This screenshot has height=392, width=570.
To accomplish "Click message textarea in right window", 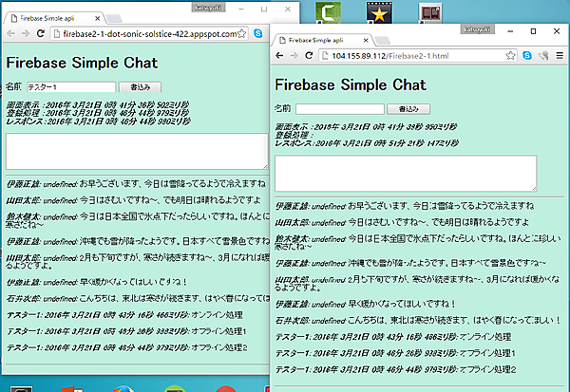I will pos(406,174).
